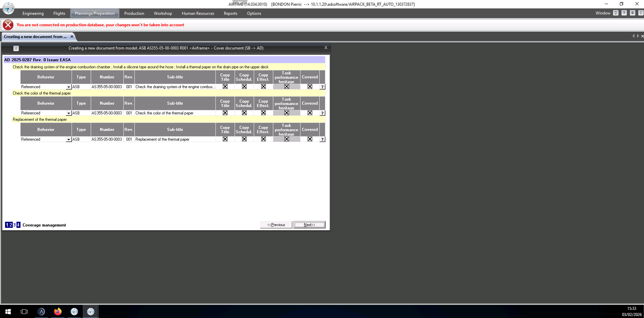Click the window list icon with two horizontal bars
The width and height of the screenshot is (644, 318).
[x=632, y=13]
